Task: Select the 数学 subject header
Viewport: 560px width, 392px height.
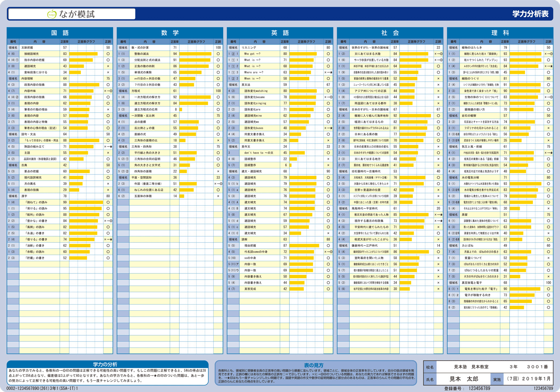Action: point(170,33)
